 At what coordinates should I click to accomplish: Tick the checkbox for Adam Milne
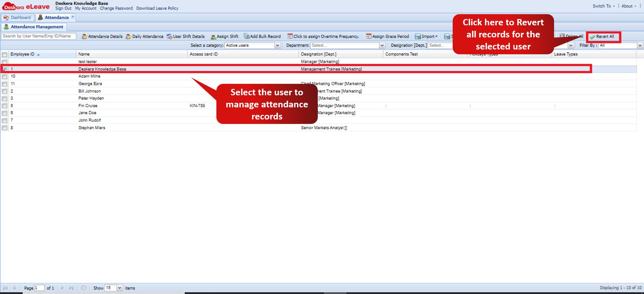click(x=5, y=77)
